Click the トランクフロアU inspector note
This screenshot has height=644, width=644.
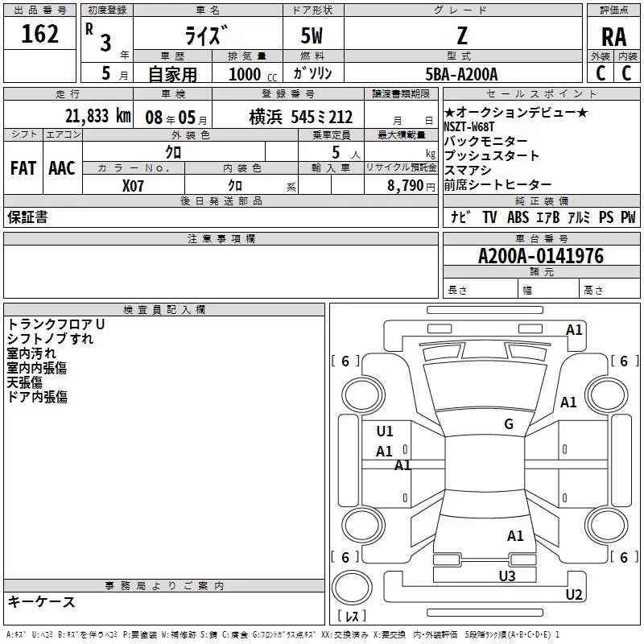click(x=56, y=324)
